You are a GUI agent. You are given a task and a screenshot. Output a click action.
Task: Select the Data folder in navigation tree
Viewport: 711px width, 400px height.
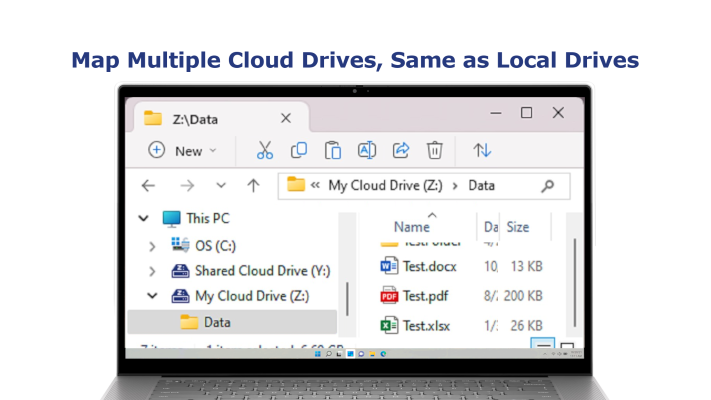[216, 322]
